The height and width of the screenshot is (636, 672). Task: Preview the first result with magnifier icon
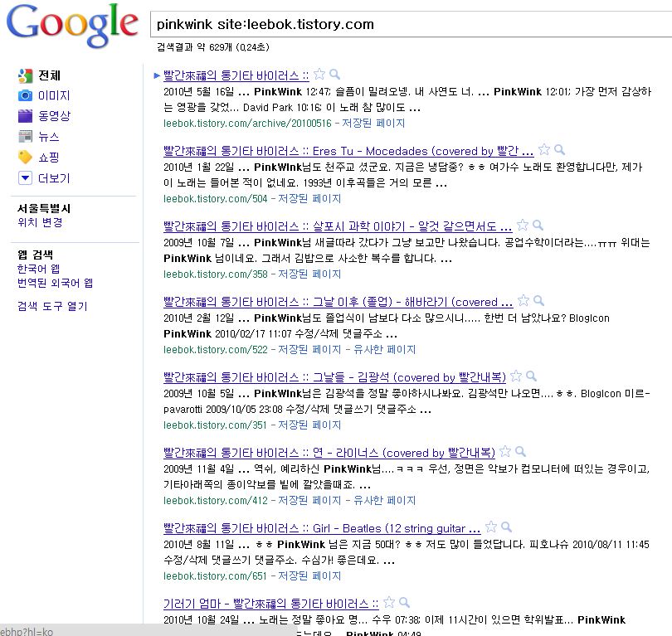(x=334, y=74)
